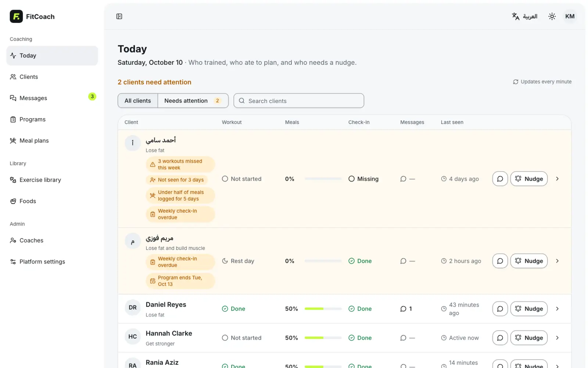The height and width of the screenshot is (368, 588).
Task: Open Foods library
Action: (52, 201)
